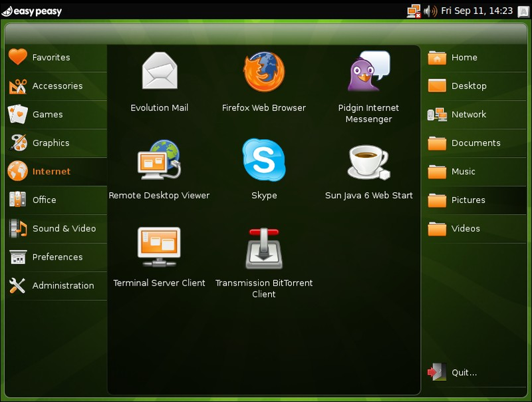Click the Evolution Mail label text
The width and height of the screenshot is (532, 402).
click(160, 108)
